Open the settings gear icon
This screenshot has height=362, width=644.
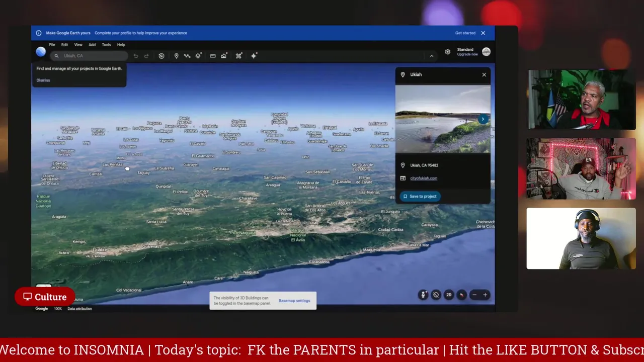coord(447,52)
